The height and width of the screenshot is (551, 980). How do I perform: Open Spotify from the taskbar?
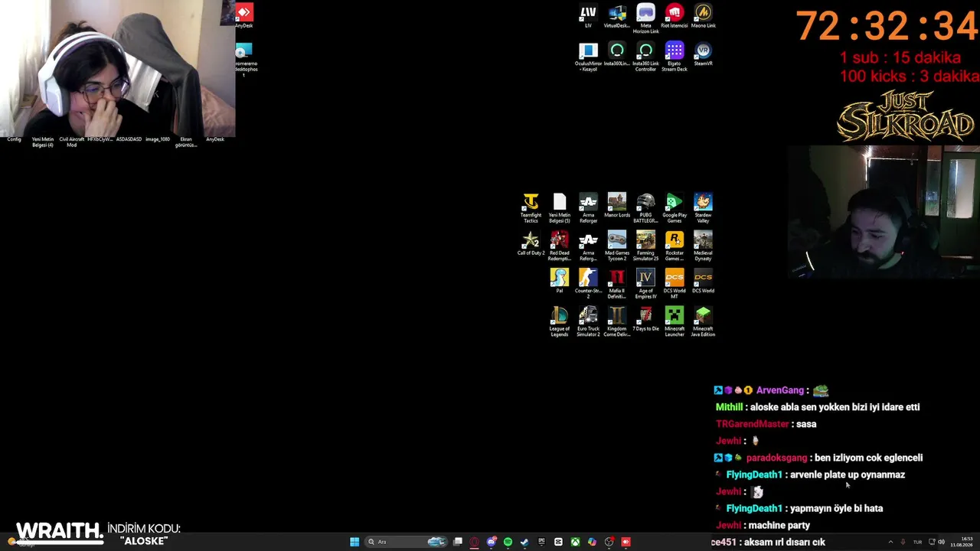[508, 542]
